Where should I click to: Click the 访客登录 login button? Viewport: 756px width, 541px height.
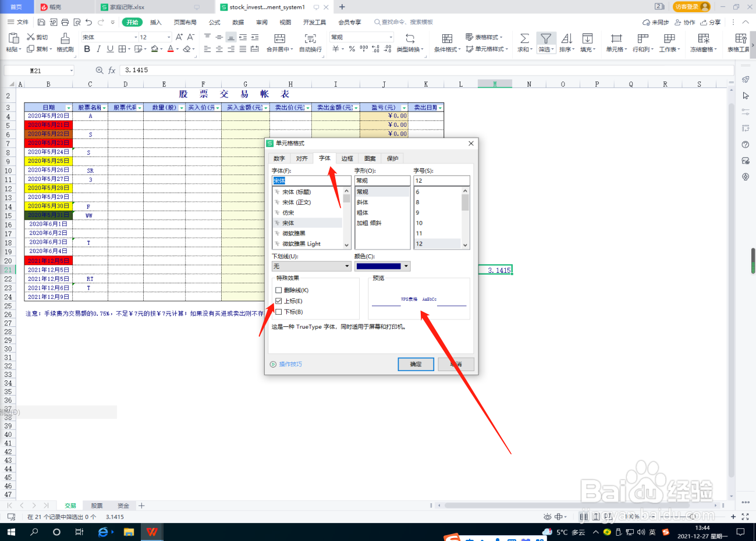click(692, 7)
